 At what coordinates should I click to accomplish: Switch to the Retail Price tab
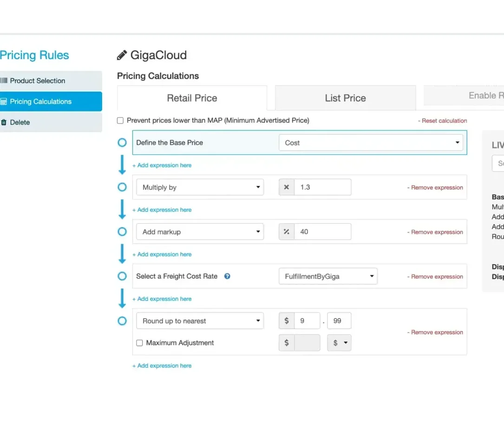(192, 98)
